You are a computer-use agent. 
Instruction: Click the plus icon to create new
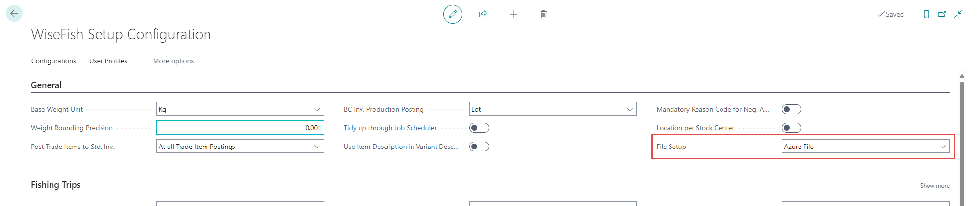pos(513,14)
